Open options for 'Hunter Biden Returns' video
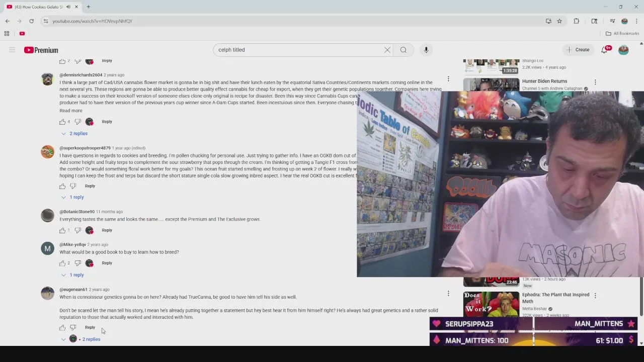The height and width of the screenshot is (362, 644). (595, 82)
